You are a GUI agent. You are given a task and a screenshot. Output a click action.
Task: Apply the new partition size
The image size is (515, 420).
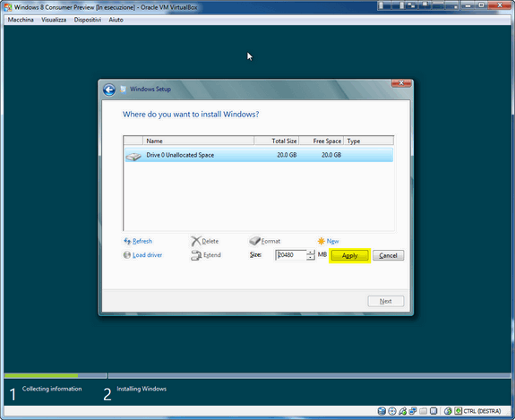349,255
